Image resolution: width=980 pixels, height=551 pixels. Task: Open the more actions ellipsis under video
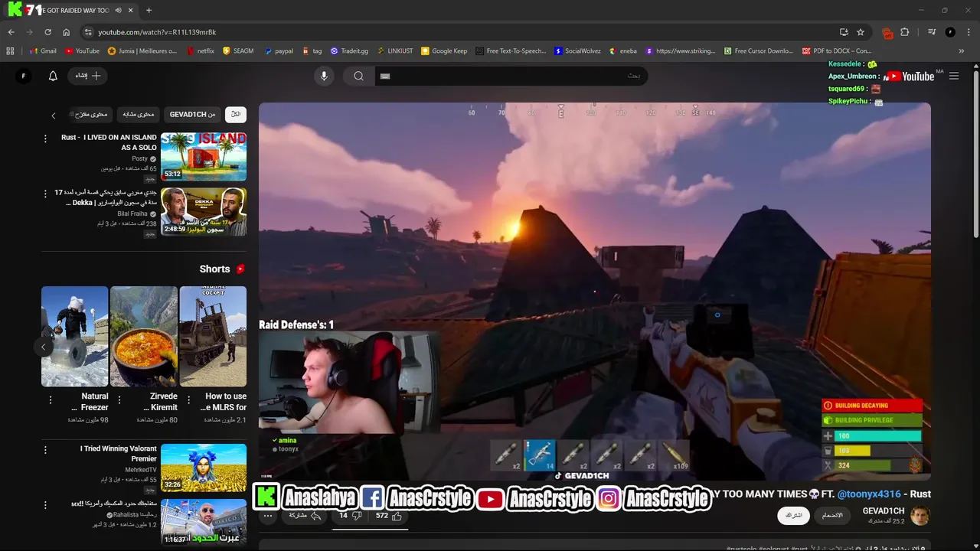click(268, 517)
